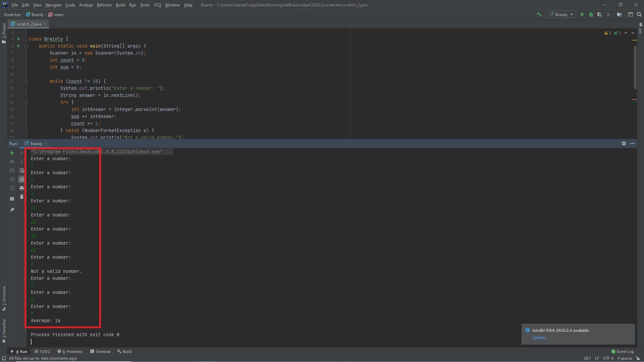
Task: Run Brainly with Coverage icon
Action: pyautogui.click(x=599, y=14)
